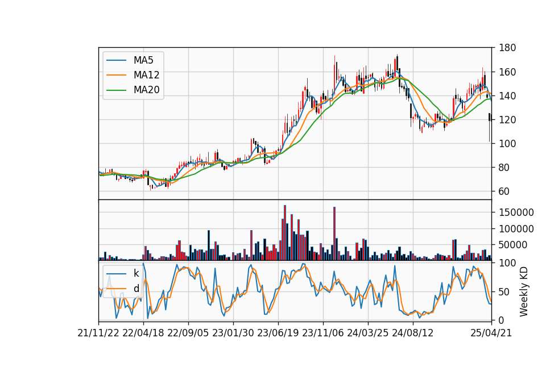The height and width of the screenshot is (392, 546).
Task: Click the 21/11/22 date tick label
Action: point(98,333)
